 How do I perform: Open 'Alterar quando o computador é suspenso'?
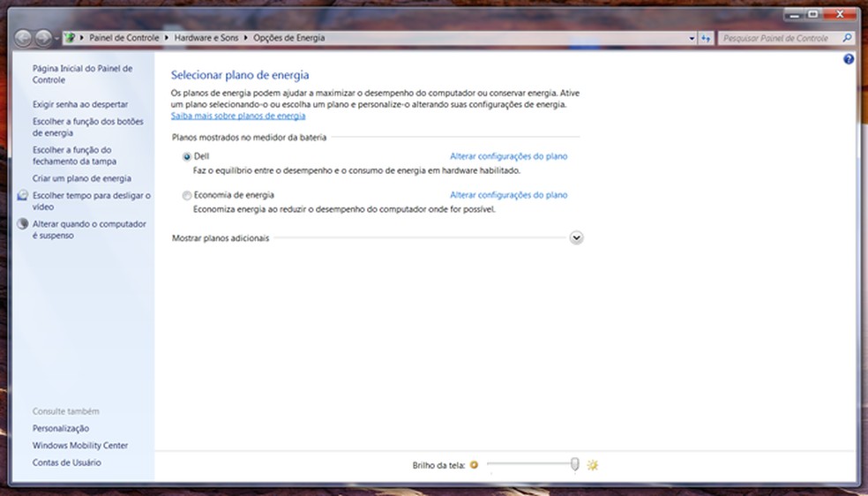point(89,229)
